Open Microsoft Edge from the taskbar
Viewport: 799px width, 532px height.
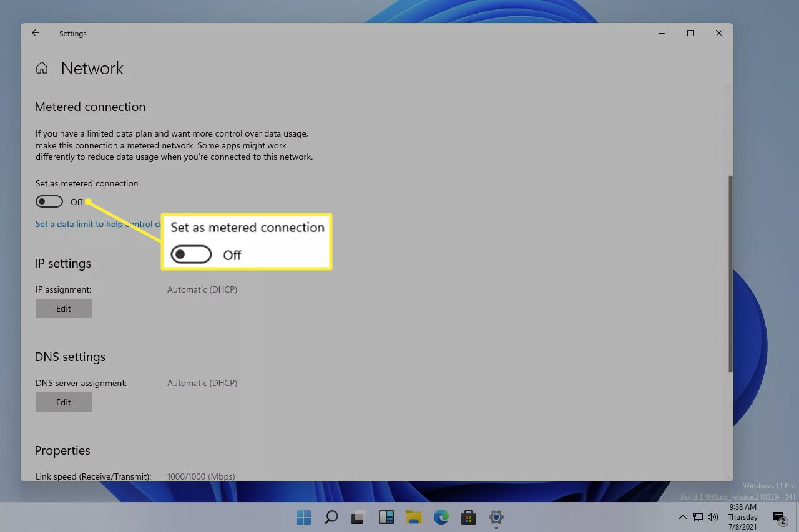(441, 517)
